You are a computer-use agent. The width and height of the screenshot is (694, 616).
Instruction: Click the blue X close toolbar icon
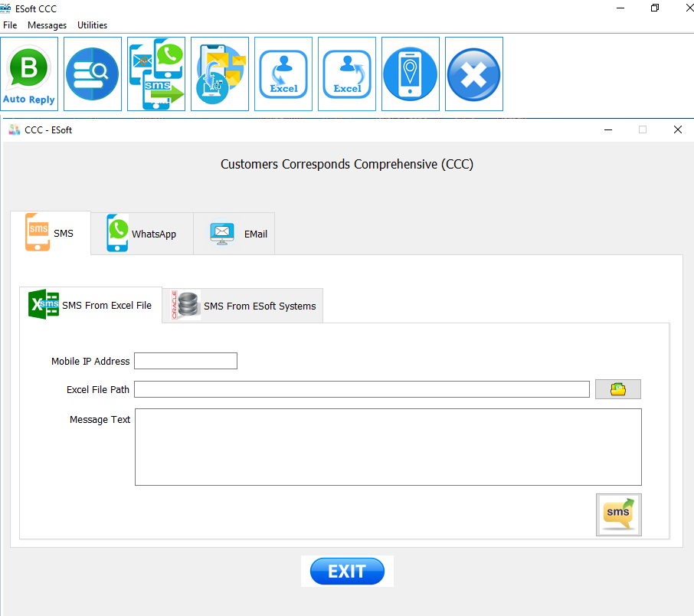pyautogui.click(x=473, y=74)
